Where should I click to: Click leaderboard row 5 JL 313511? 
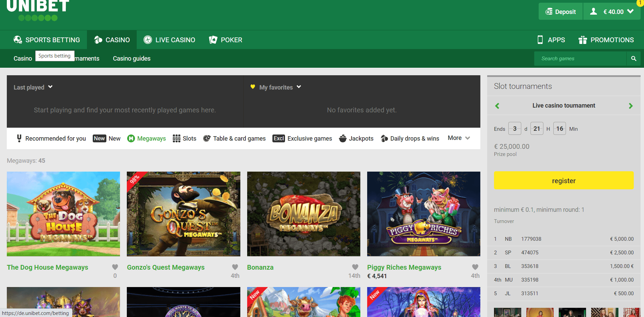(x=564, y=294)
